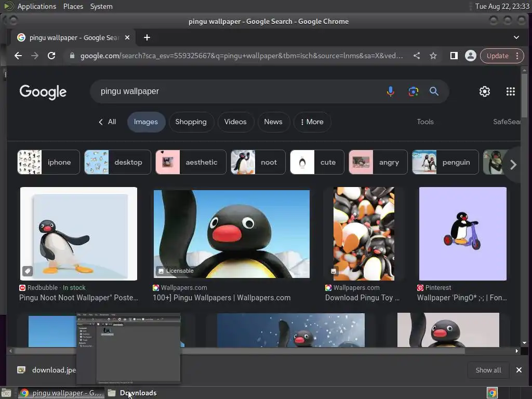Screen dimensions: 532x399
Task: Search by image with Google Lens icon
Action: point(413,91)
